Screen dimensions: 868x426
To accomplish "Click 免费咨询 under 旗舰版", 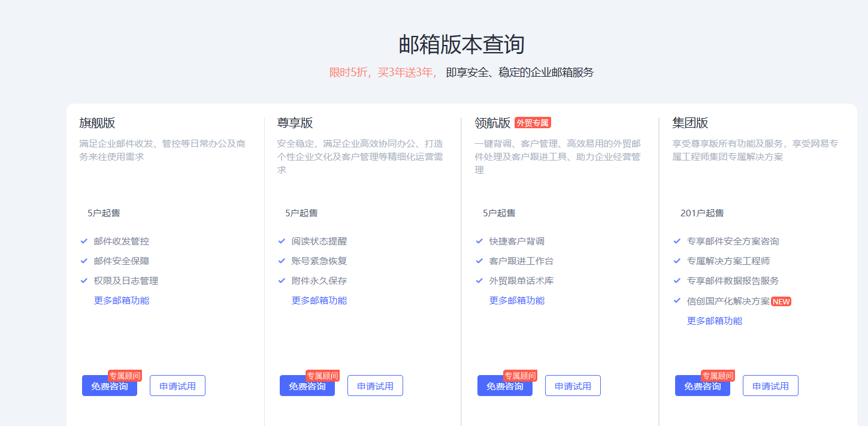I will pos(109,385).
